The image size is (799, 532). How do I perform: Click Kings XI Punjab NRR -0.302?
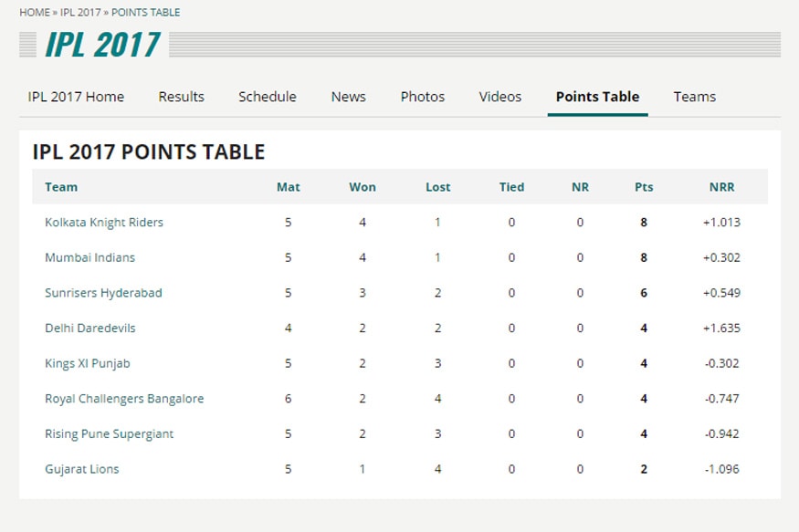722,363
